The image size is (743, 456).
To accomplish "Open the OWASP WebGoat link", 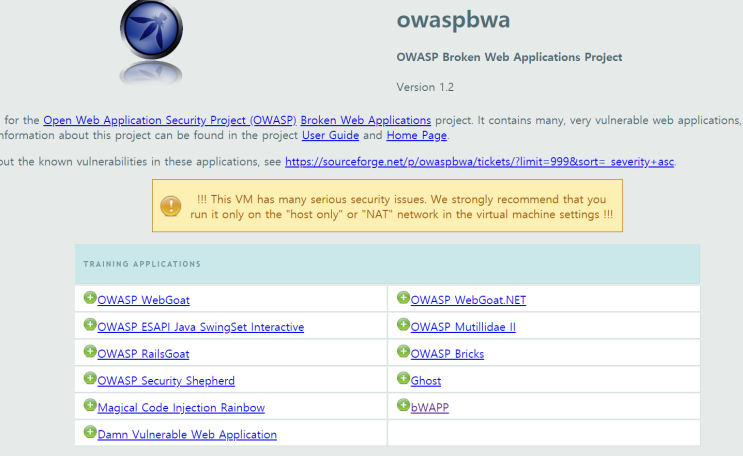I will [144, 300].
